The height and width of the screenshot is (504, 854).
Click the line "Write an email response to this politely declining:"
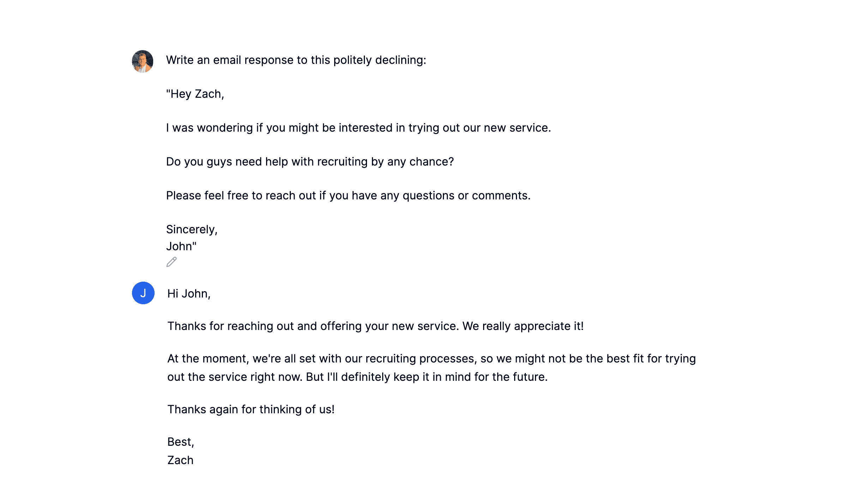tap(296, 60)
